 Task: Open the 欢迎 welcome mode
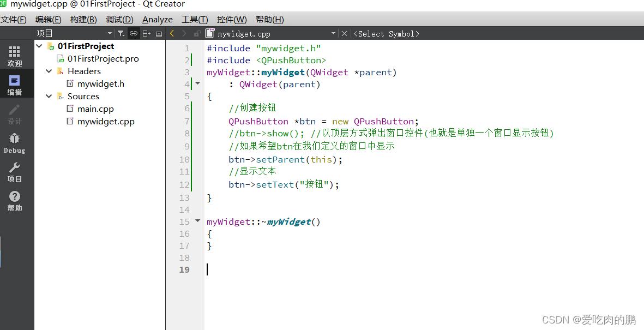click(x=14, y=56)
